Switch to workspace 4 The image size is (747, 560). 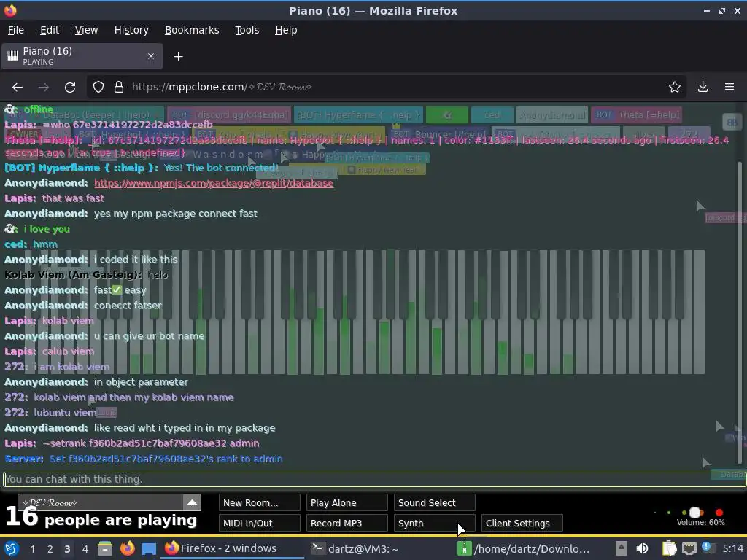pyautogui.click(x=85, y=549)
